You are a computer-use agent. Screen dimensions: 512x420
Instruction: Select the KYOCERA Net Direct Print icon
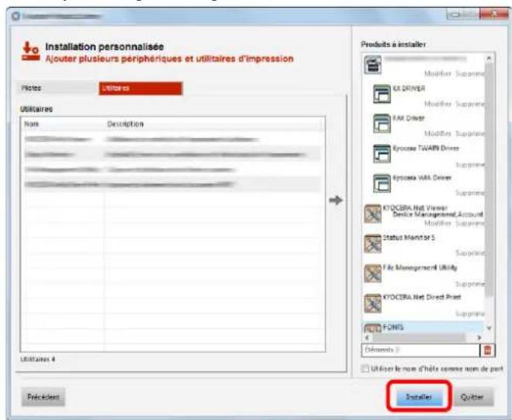pyautogui.click(x=373, y=303)
